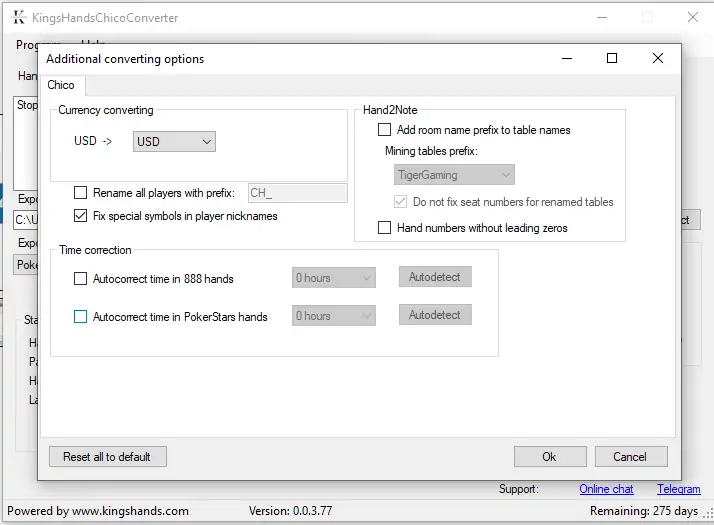Minimize the Additional converting options dialog

point(567,59)
